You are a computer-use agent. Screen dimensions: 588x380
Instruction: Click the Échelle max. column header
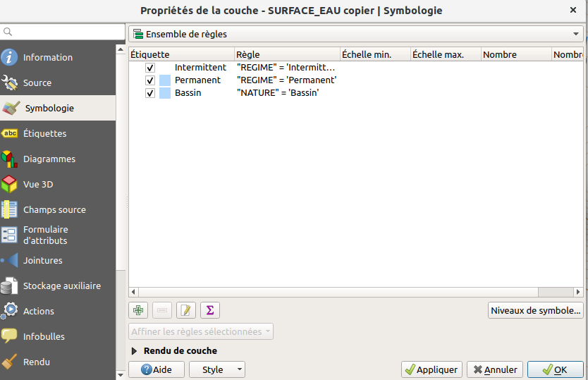[446, 54]
